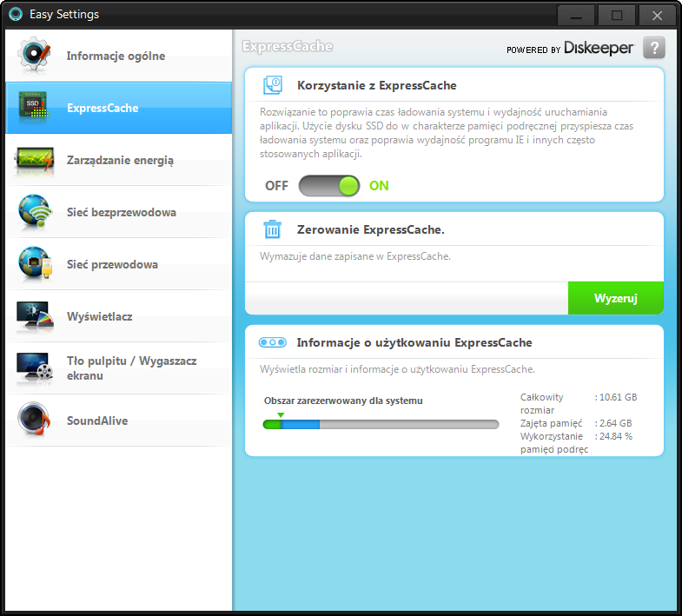Click the OFF label of the switch
Viewport: 682px width, 616px height.
click(x=276, y=186)
